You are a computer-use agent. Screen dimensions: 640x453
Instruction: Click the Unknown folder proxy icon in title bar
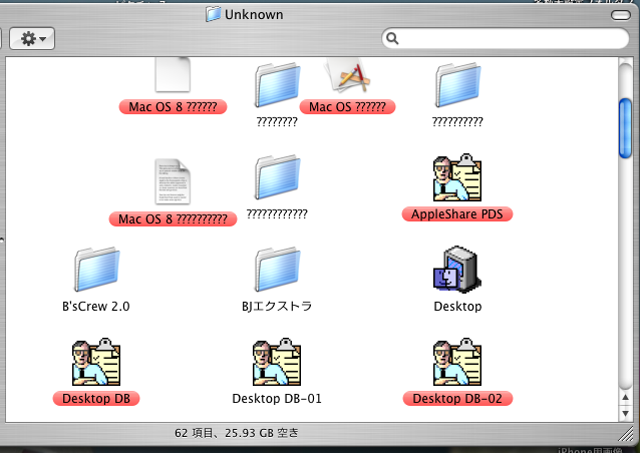click(213, 14)
